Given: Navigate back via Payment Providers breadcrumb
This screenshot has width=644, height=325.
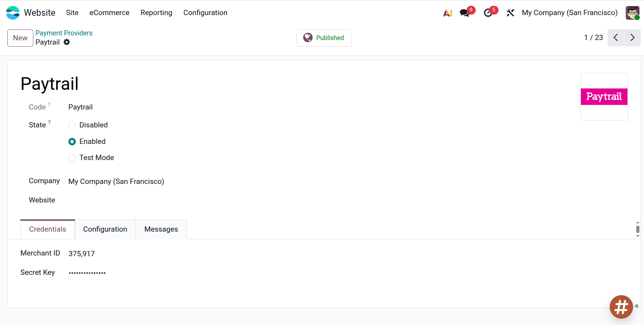Looking at the screenshot, I should 64,33.
